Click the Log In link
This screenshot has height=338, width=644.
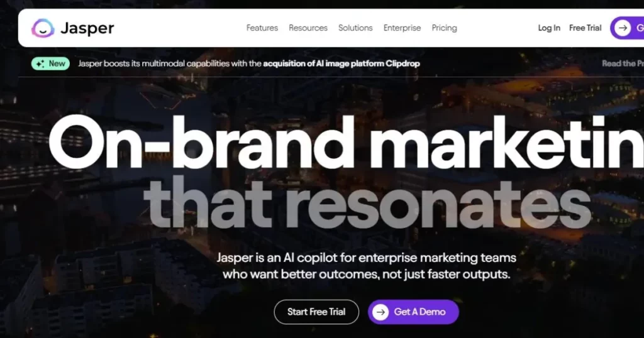(549, 28)
